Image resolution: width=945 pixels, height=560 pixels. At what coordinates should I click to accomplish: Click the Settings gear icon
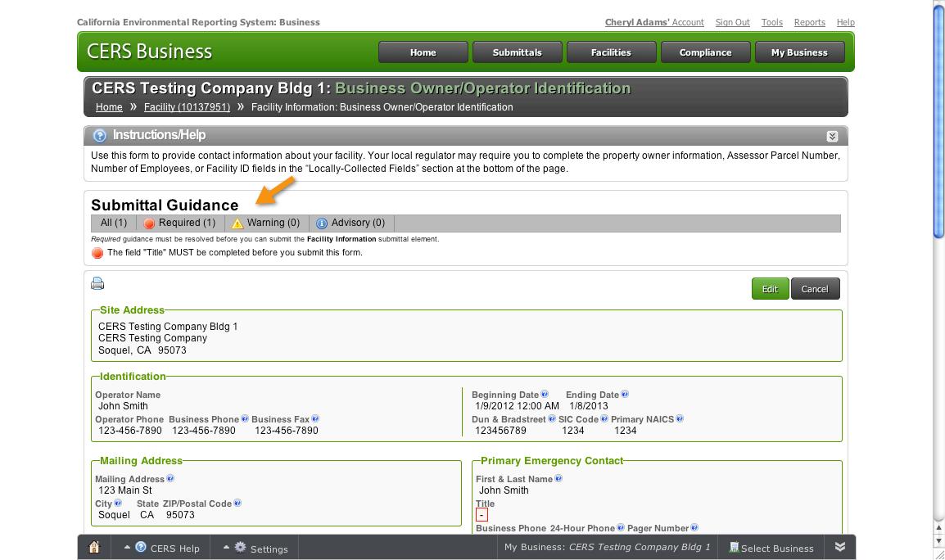[x=241, y=547]
